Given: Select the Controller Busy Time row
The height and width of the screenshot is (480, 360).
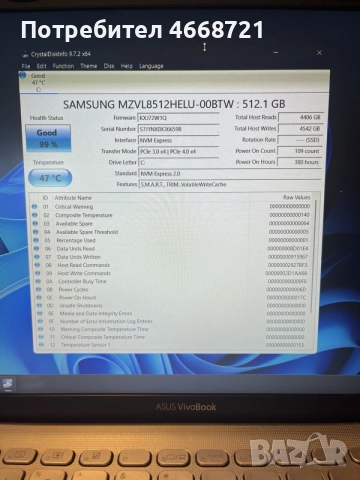Looking at the screenshot, I should coord(173,281).
